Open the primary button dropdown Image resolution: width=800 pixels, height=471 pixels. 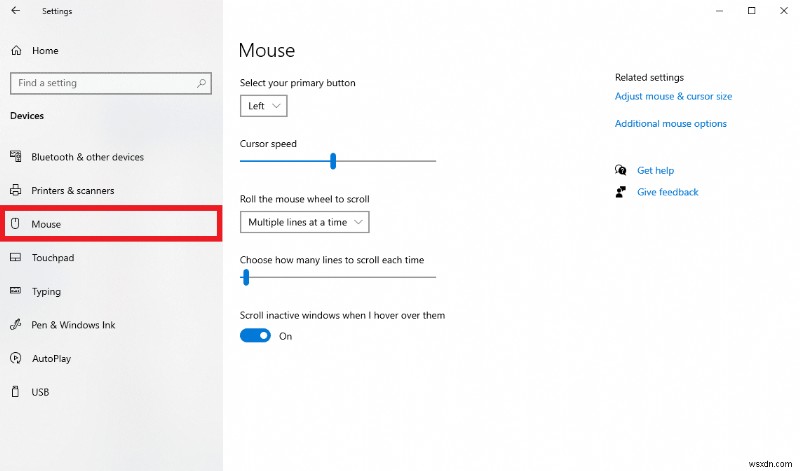[264, 105]
